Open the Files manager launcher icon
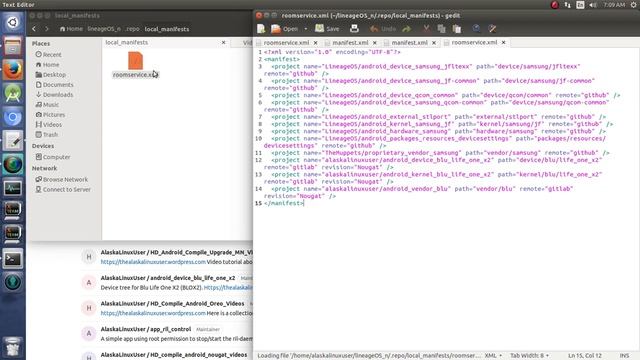Image resolution: width=640 pixels, height=360 pixels. coord(13,46)
